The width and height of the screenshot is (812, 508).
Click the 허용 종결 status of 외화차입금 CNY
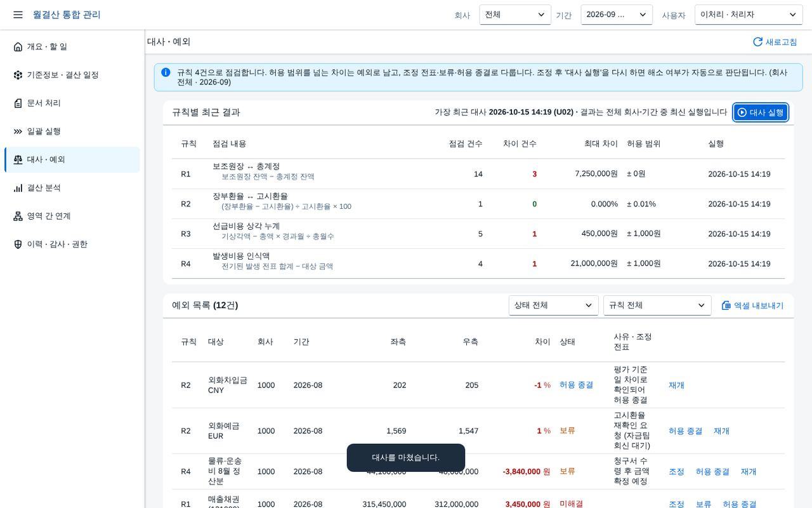[576, 385]
